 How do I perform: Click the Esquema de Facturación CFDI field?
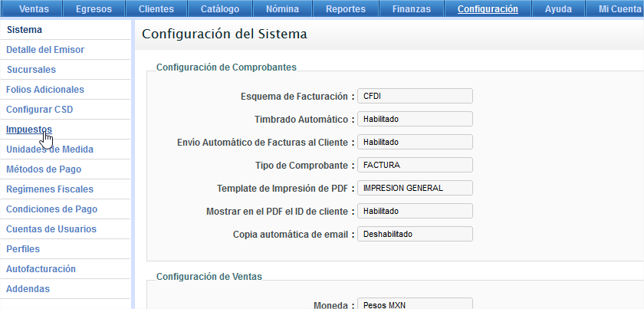(x=415, y=96)
